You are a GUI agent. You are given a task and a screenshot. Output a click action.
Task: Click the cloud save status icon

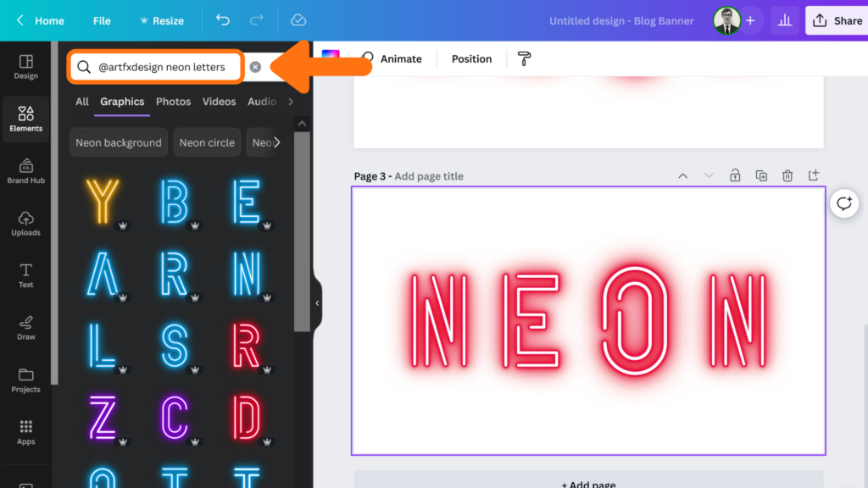pos(298,20)
